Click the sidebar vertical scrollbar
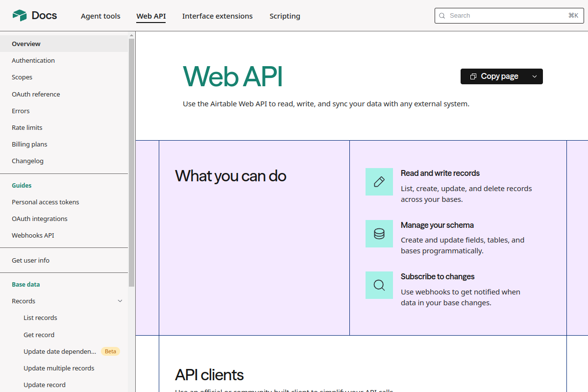This screenshot has width=588, height=392. (131, 162)
